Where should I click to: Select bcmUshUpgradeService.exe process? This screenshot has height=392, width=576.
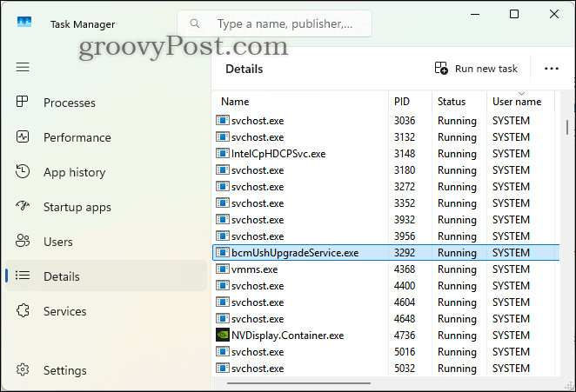coord(385,253)
